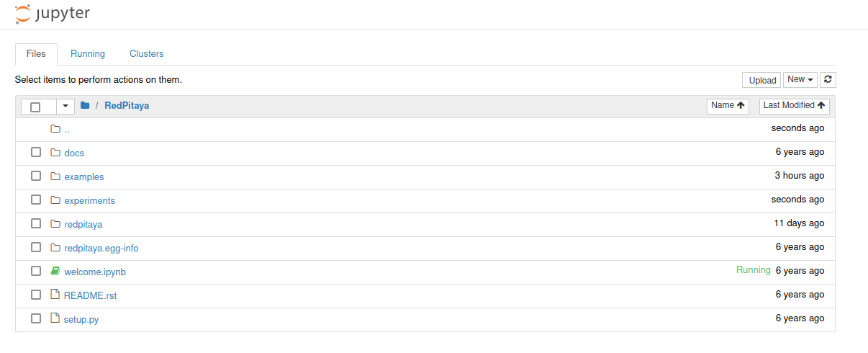Click the Jupyter logo
The width and height of the screenshot is (868, 353).
[52, 14]
